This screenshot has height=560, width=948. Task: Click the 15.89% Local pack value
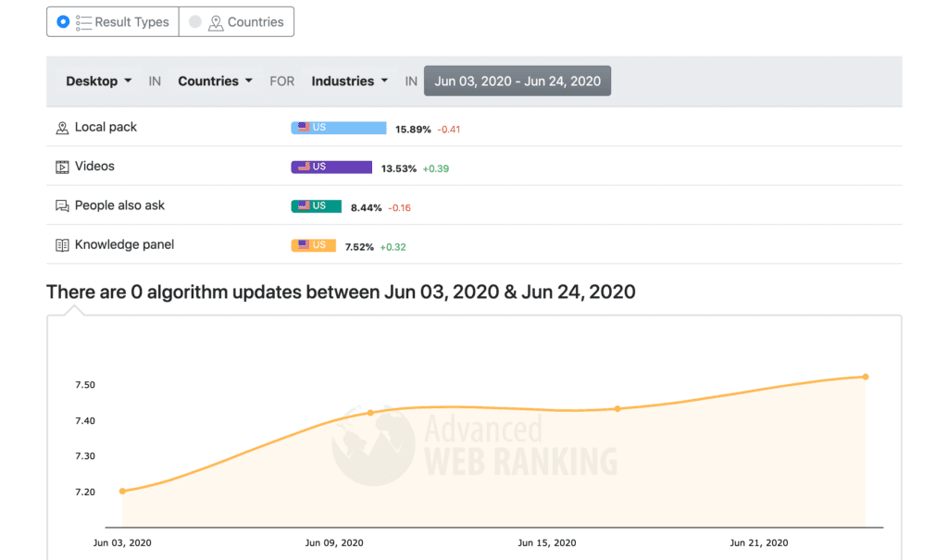[x=413, y=130]
